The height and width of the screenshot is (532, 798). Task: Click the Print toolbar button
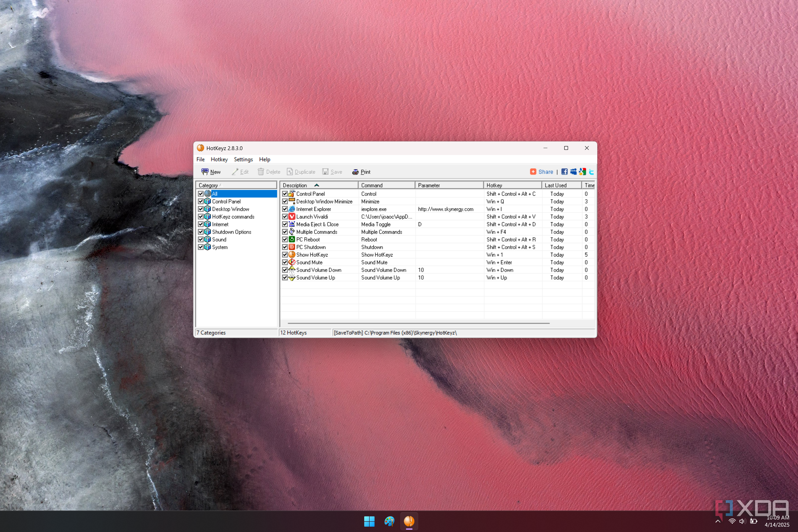(361, 172)
